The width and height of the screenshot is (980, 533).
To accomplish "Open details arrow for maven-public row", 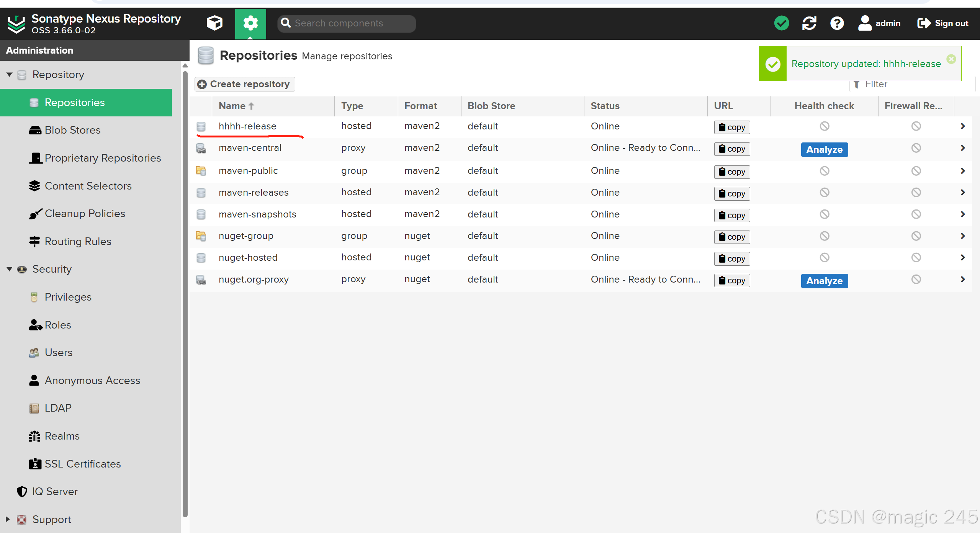I will click(x=962, y=171).
